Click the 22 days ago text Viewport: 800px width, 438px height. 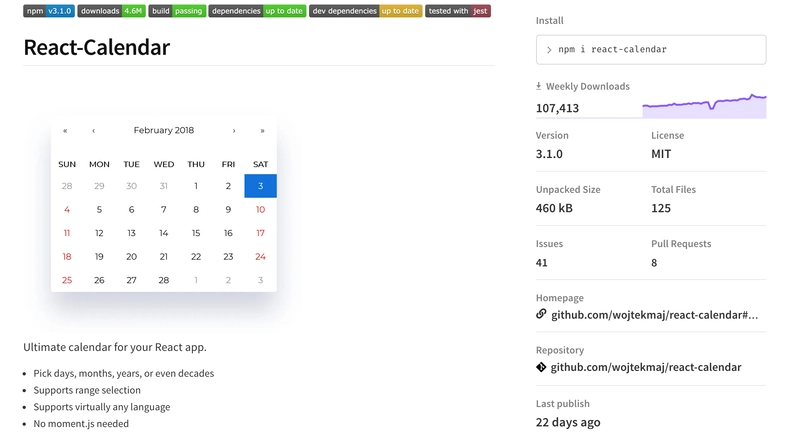point(568,422)
